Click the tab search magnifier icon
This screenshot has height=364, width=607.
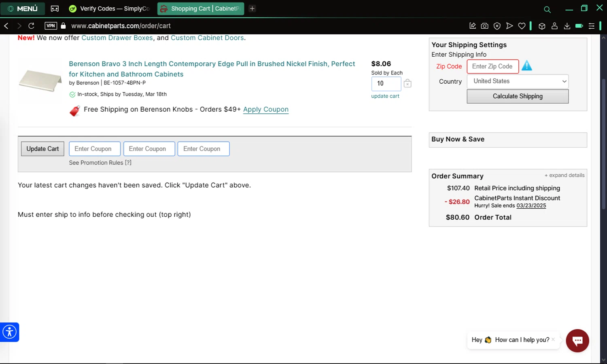pyautogui.click(x=547, y=9)
